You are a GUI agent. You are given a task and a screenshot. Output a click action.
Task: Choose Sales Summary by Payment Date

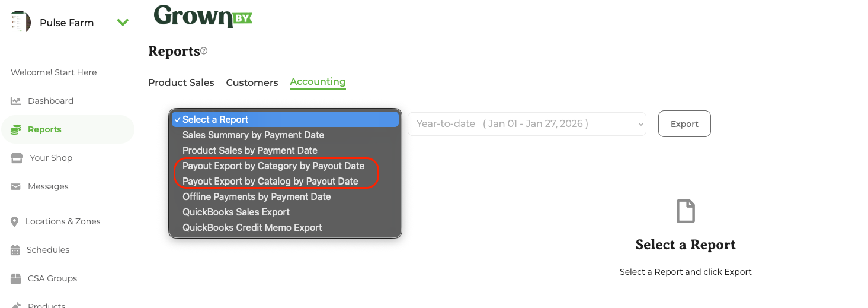(x=253, y=135)
